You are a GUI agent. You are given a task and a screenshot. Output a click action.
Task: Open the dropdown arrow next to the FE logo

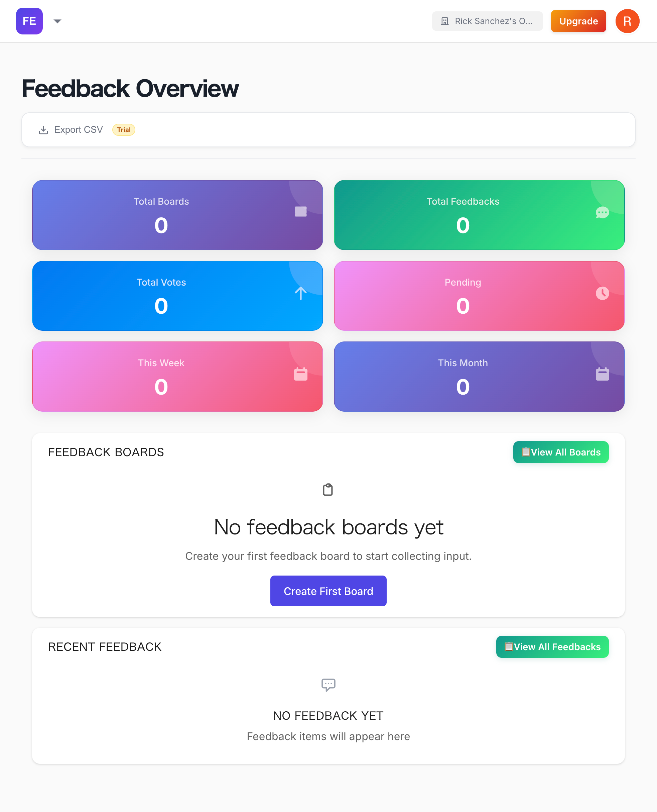click(x=57, y=22)
